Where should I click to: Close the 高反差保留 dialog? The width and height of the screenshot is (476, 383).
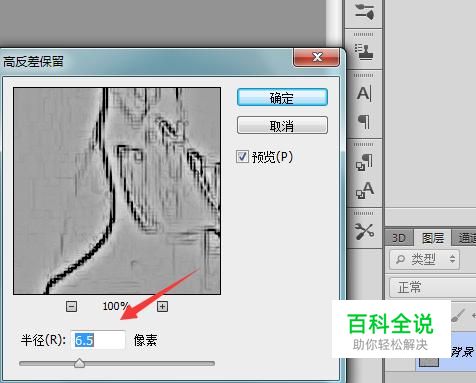coord(316,57)
